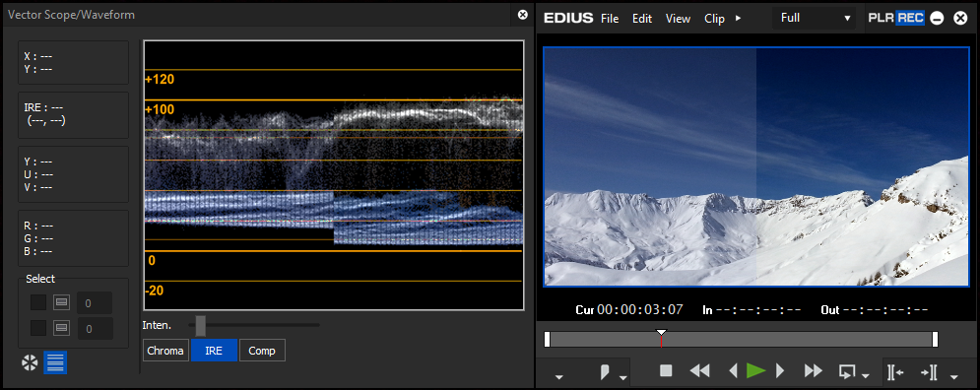Screen dimensions: 980x390
Task: Click the Fast Forward button
Action: [x=814, y=370]
